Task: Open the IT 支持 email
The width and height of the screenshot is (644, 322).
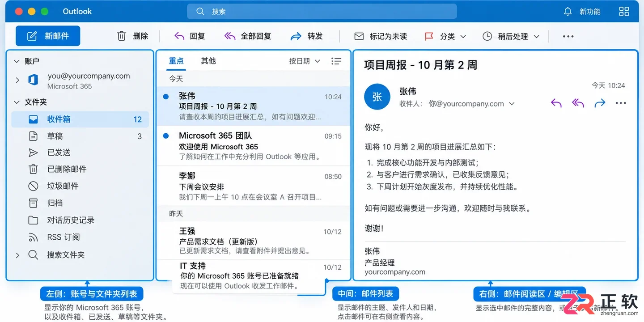Action: (x=253, y=276)
